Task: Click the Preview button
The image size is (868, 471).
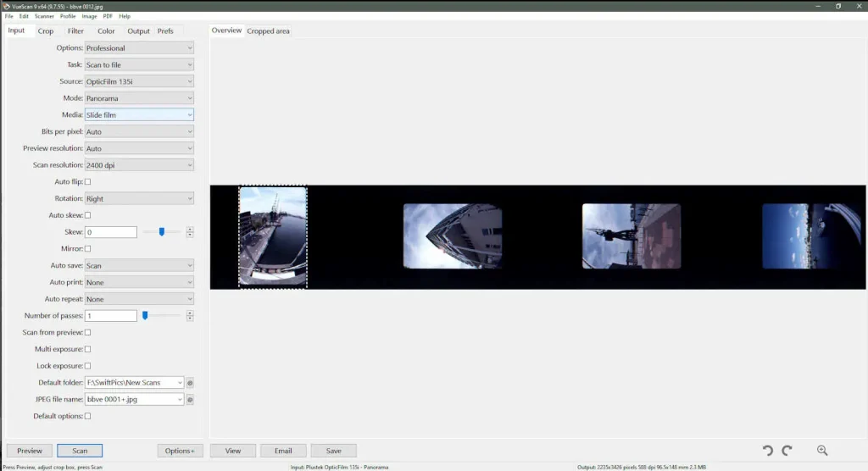Action: [30, 451]
